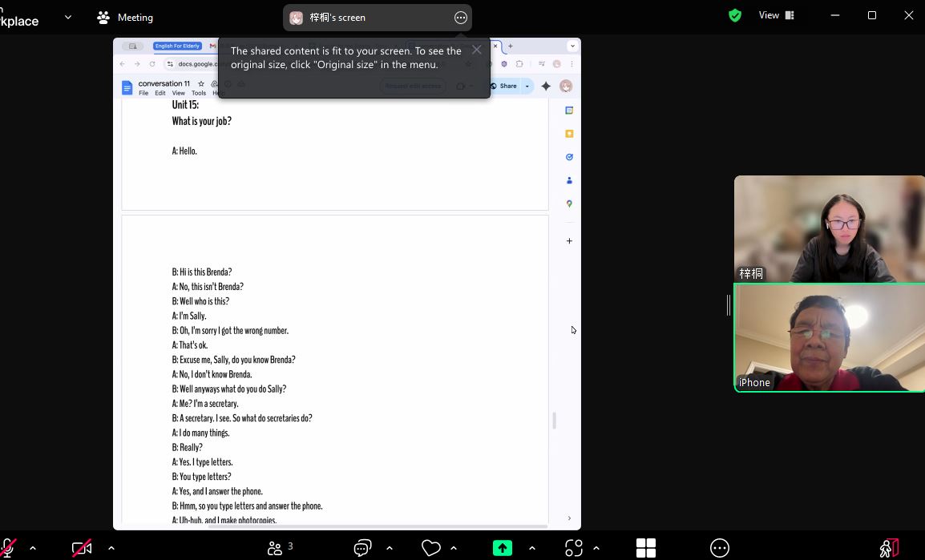Open the Chrome menu (three dots)
This screenshot has height=560, width=925.
pos(572,63)
